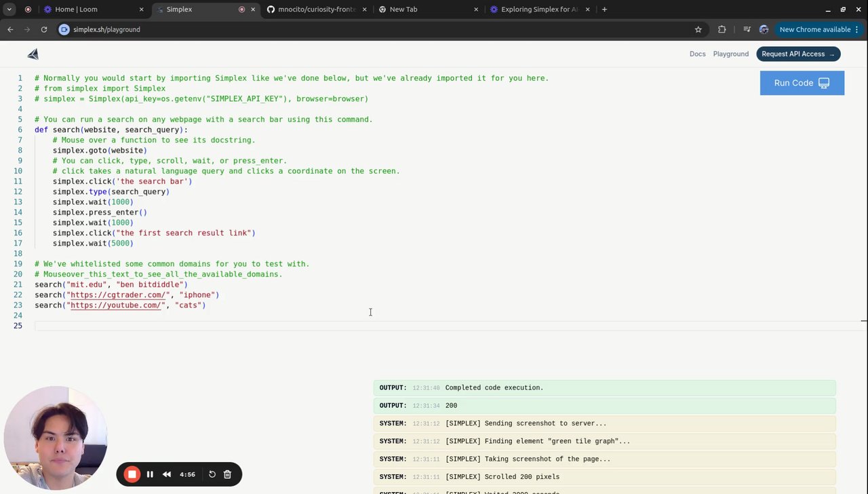
Task: Close the mnocito/curiosity-frontend tab
Action: 365,9
